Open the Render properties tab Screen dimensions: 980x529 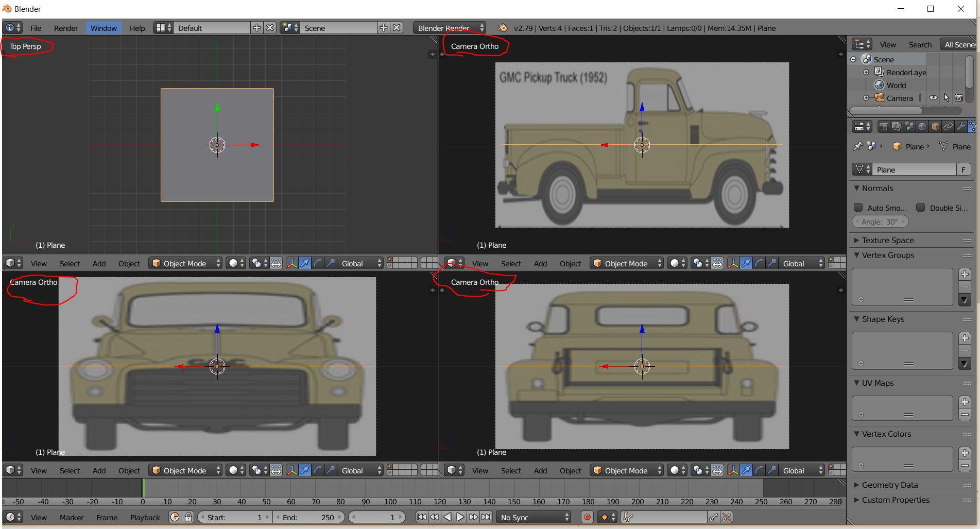pos(883,126)
